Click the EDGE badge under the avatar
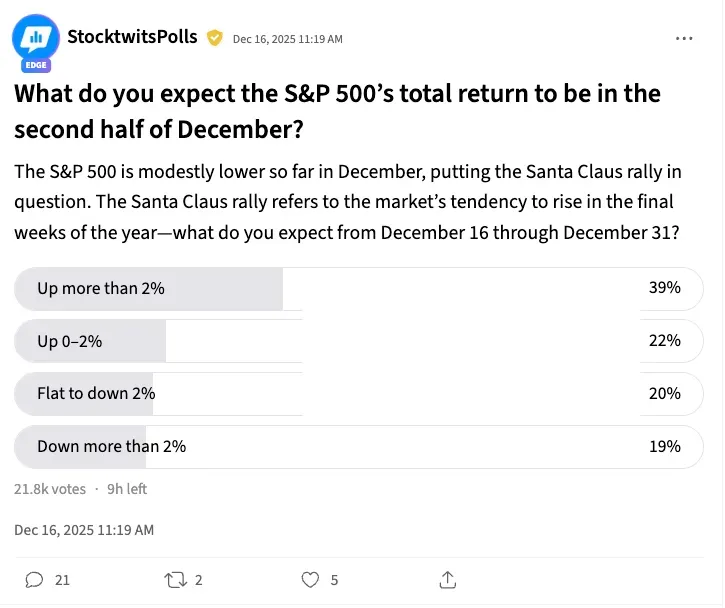The width and height of the screenshot is (725, 608). 35,64
